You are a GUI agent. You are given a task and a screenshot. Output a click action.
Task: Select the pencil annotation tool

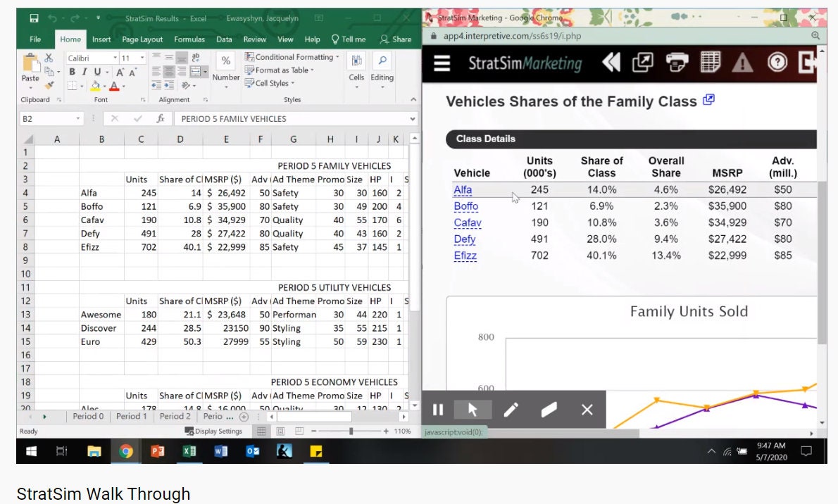coord(512,408)
